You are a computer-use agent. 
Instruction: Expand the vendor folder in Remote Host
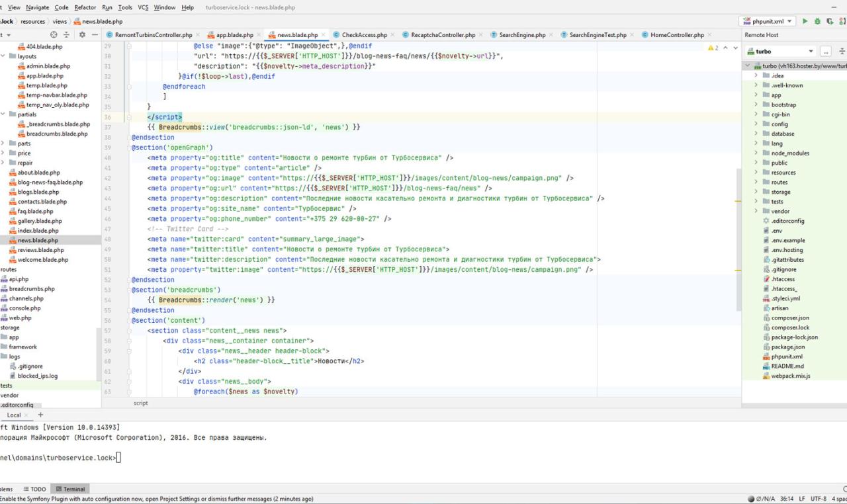[x=756, y=211]
